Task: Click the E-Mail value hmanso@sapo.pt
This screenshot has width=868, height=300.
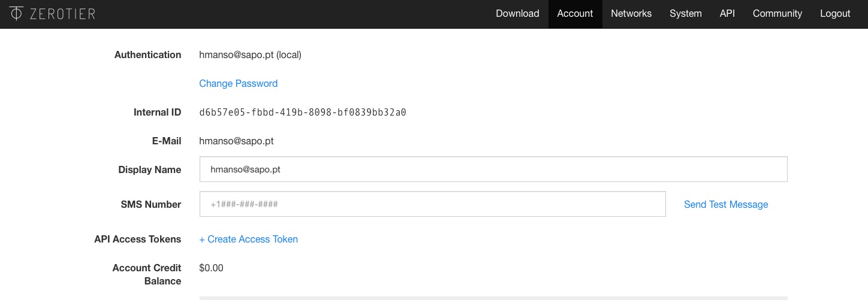Action: pos(236,141)
